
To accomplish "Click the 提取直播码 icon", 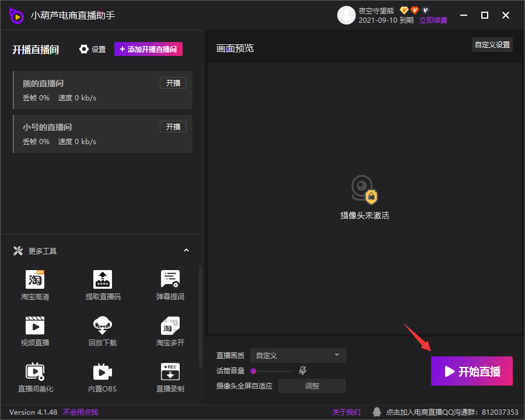I will click(103, 279).
